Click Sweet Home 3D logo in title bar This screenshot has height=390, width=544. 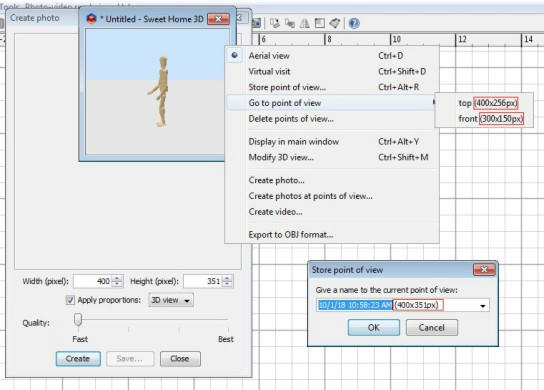pos(91,19)
